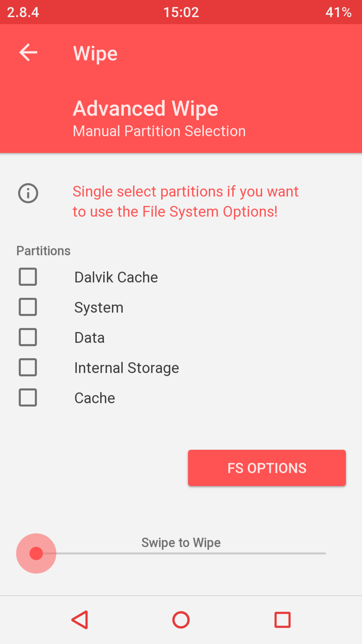This screenshot has height=644, width=362.
Task: Enable the System partition checkbox
Action: (28, 307)
